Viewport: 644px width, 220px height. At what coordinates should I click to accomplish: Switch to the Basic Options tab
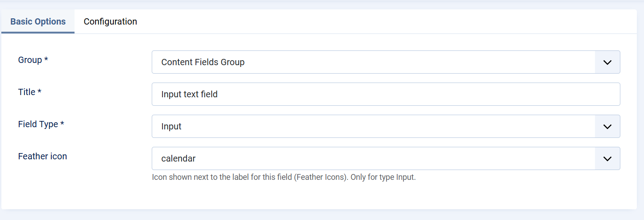pyautogui.click(x=38, y=21)
